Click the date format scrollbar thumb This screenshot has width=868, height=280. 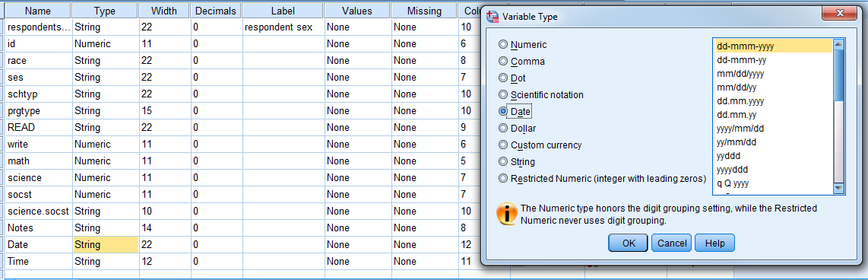(838, 75)
